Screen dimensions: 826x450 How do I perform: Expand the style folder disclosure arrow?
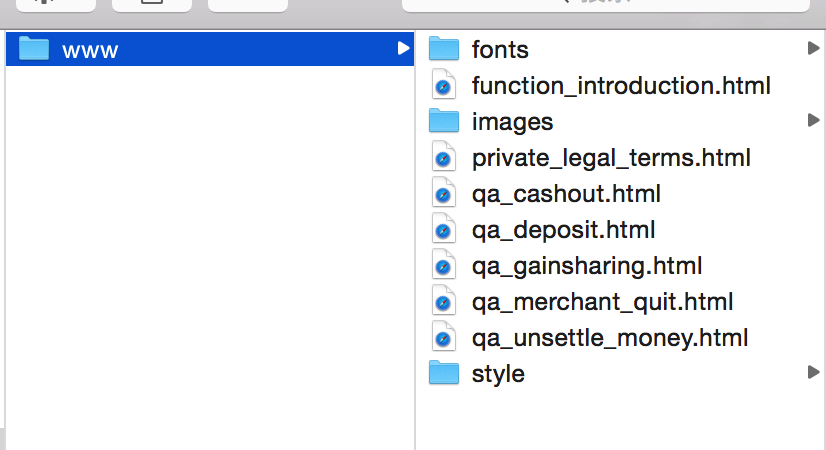(x=812, y=373)
